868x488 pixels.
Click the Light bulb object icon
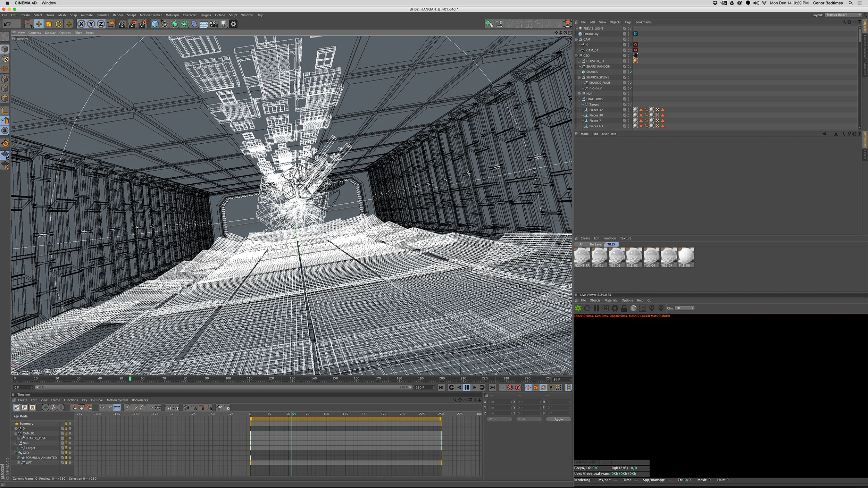coord(224,24)
